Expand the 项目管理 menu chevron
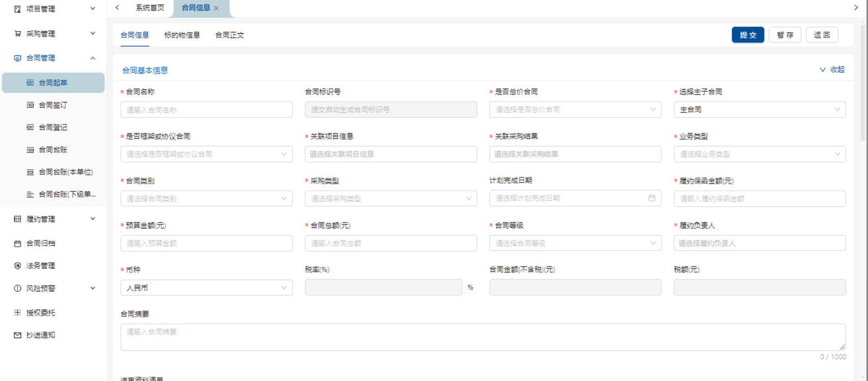Screen dimensions: 868x381 93,9
